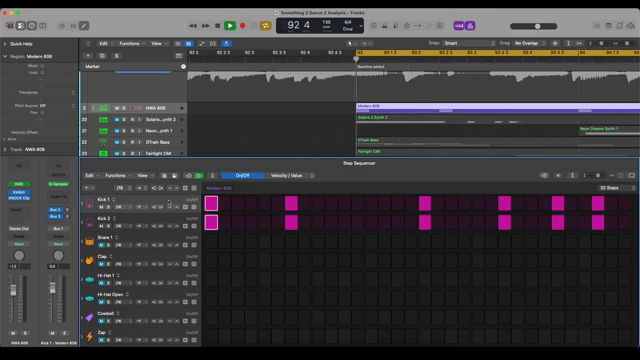This screenshot has height=360, width=640.
Task: Toggle blue Catch Playhead button
Action: (226, 43)
